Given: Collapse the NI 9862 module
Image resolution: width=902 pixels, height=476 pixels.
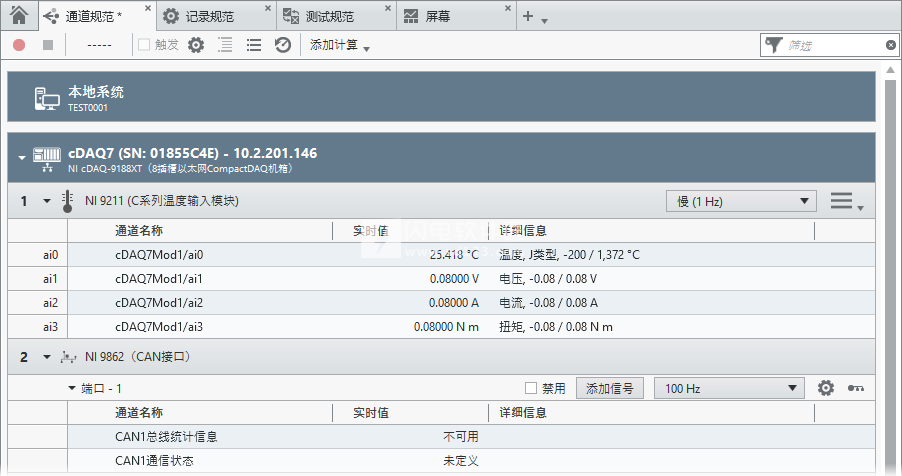Looking at the screenshot, I should (x=47, y=357).
